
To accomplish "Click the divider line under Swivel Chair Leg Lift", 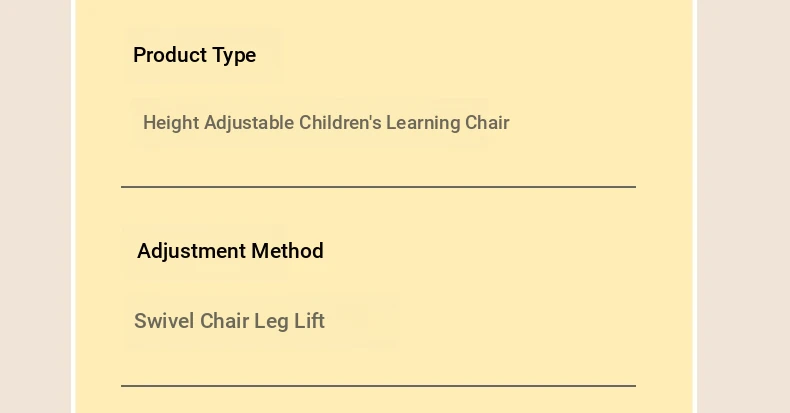I will point(378,386).
